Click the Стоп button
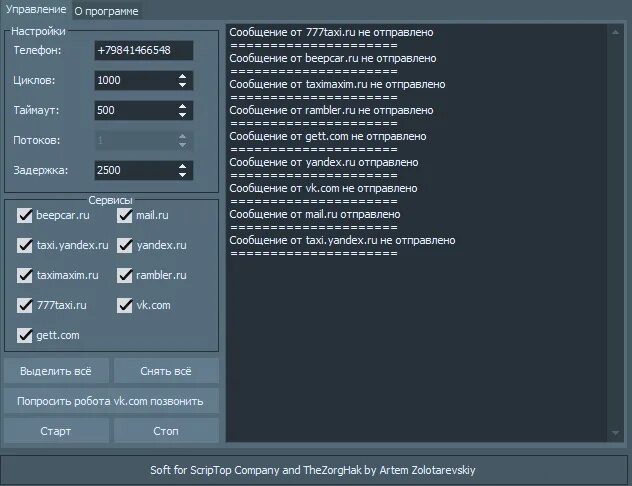The height and width of the screenshot is (486, 632). [x=166, y=431]
